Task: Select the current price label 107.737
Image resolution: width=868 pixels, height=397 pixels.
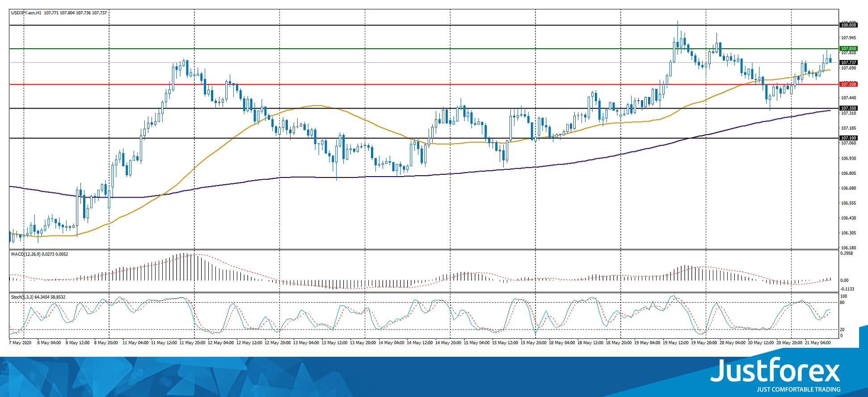Action: pos(848,63)
